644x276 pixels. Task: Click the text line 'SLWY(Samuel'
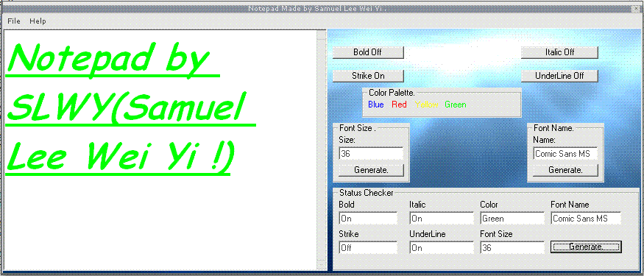click(130, 108)
